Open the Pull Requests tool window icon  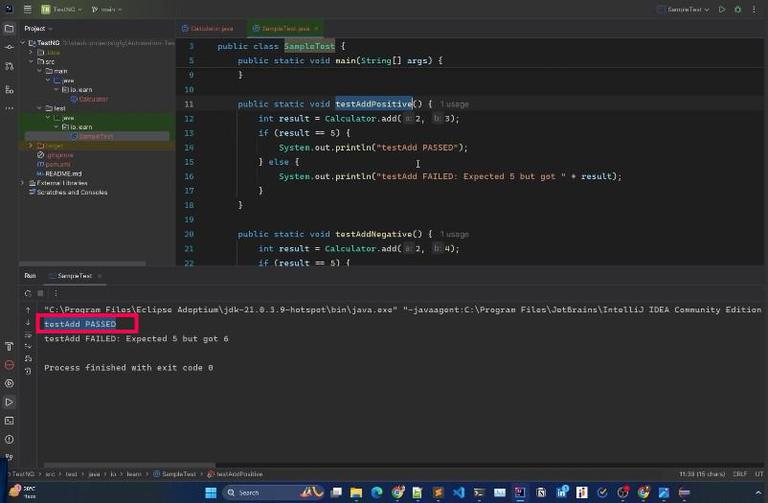[9, 66]
